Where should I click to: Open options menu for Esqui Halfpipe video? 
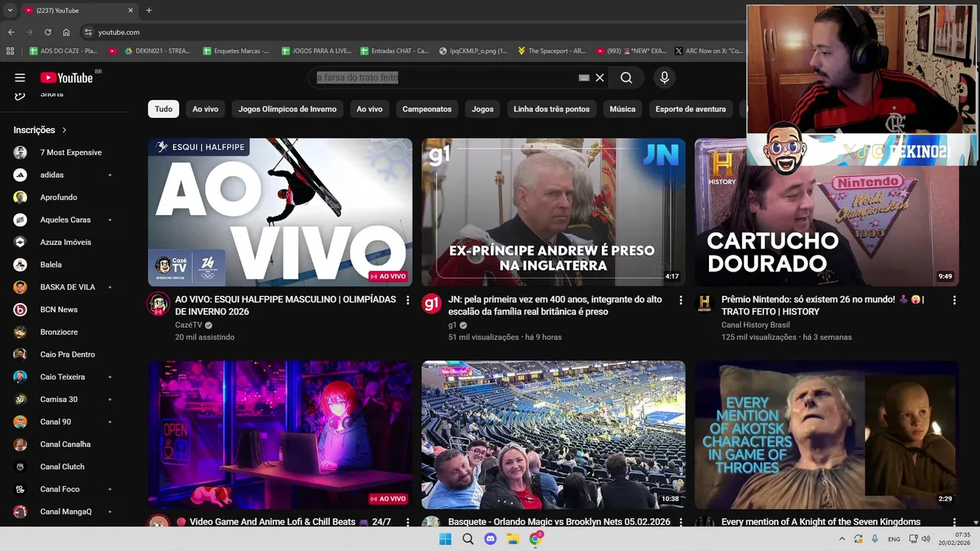pyautogui.click(x=407, y=300)
